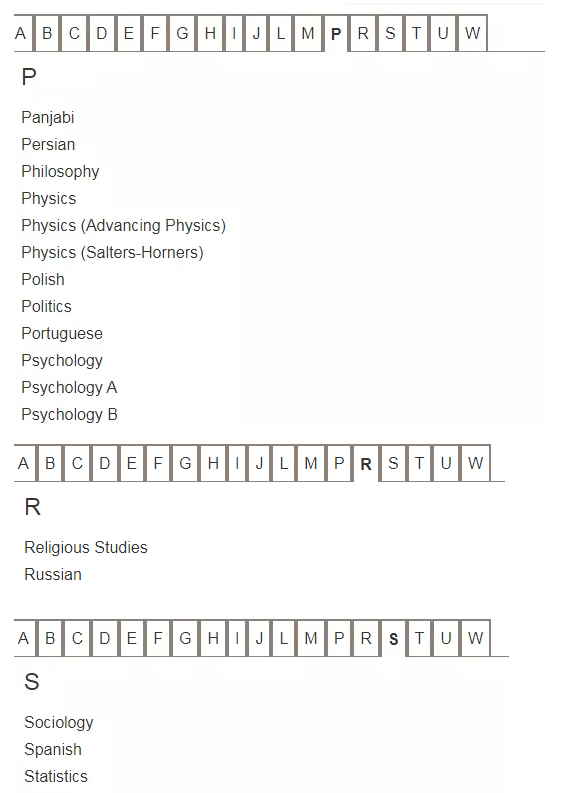Image resolution: width=570 pixels, height=793 pixels.
Task: Open the Religious Studies link
Action: [86, 547]
